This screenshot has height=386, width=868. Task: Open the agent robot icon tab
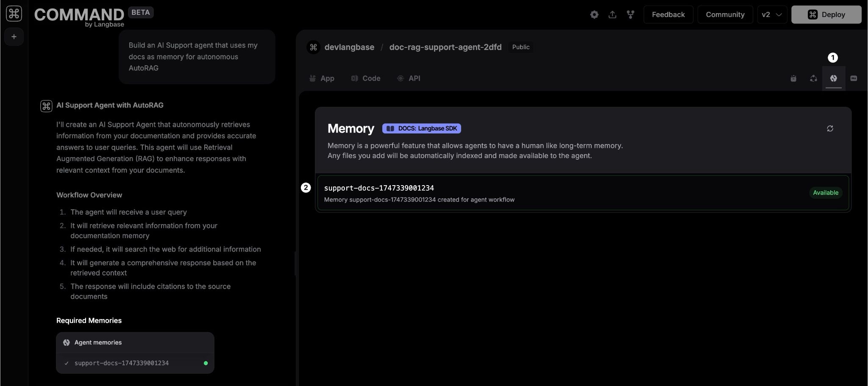(x=793, y=78)
